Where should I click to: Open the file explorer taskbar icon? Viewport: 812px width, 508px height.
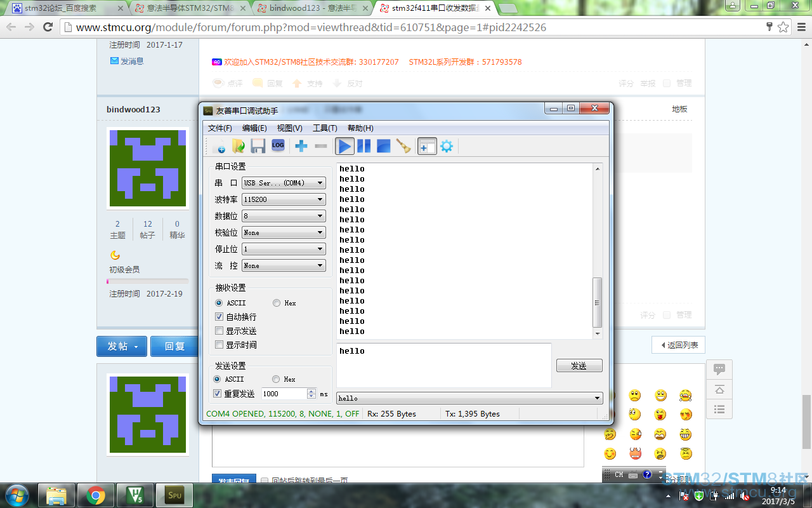57,495
